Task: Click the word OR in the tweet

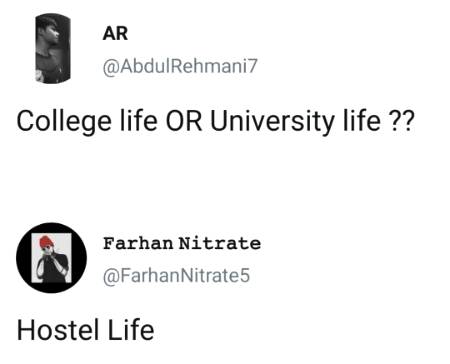Action: point(184,120)
